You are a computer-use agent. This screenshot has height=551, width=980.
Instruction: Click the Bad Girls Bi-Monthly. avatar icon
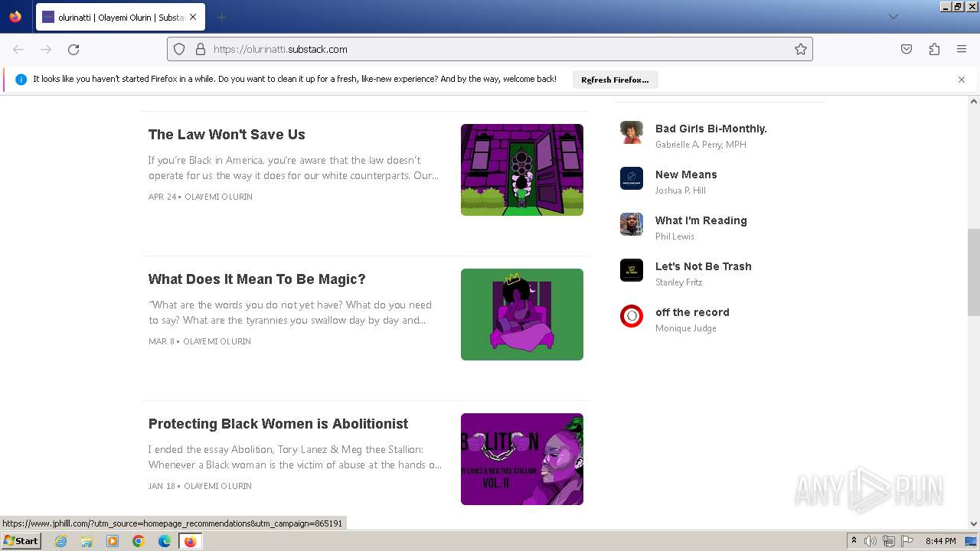coord(632,132)
